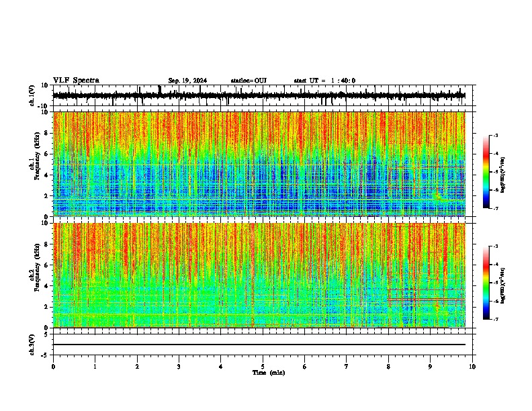Viewport: 532px width, 411px height.
Task: Click time axis tick label "1"
Action: [x=95, y=367]
